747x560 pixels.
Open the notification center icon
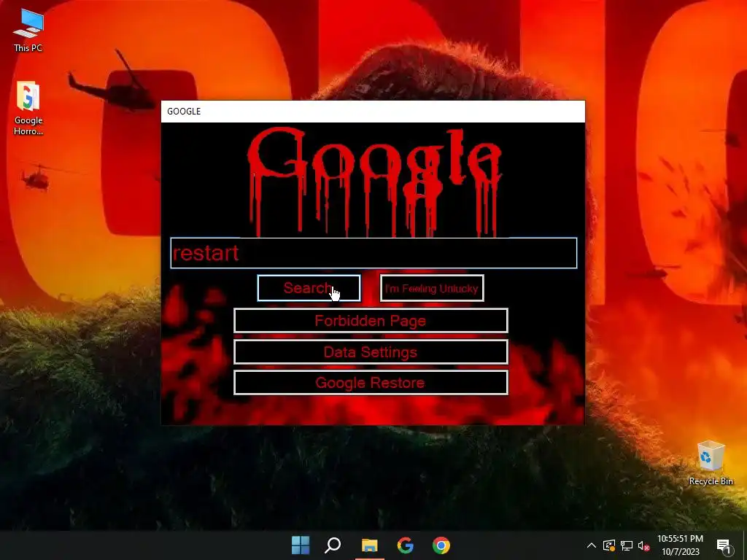pyautogui.click(x=723, y=545)
